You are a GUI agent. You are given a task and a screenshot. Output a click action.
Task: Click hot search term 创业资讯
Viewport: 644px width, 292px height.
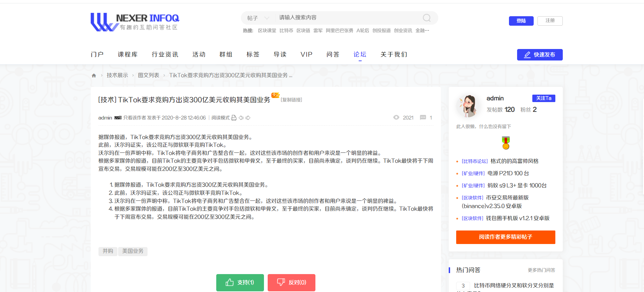[x=403, y=30]
